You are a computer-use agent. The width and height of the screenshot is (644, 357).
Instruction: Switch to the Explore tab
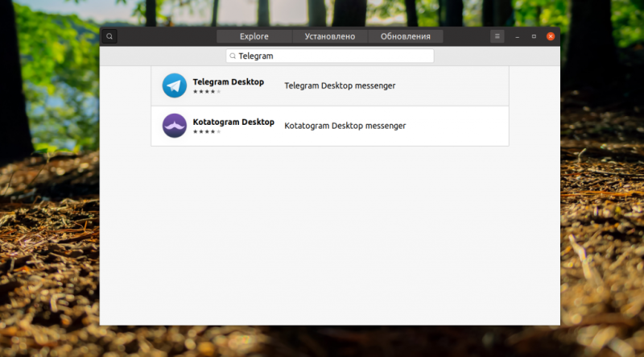254,36
